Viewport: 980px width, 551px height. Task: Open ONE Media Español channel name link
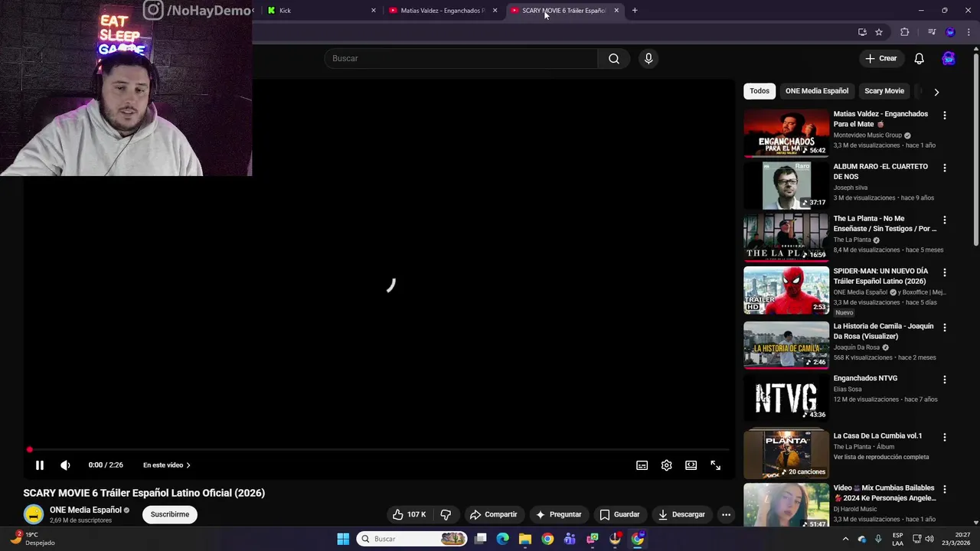(x=86, y=510)
